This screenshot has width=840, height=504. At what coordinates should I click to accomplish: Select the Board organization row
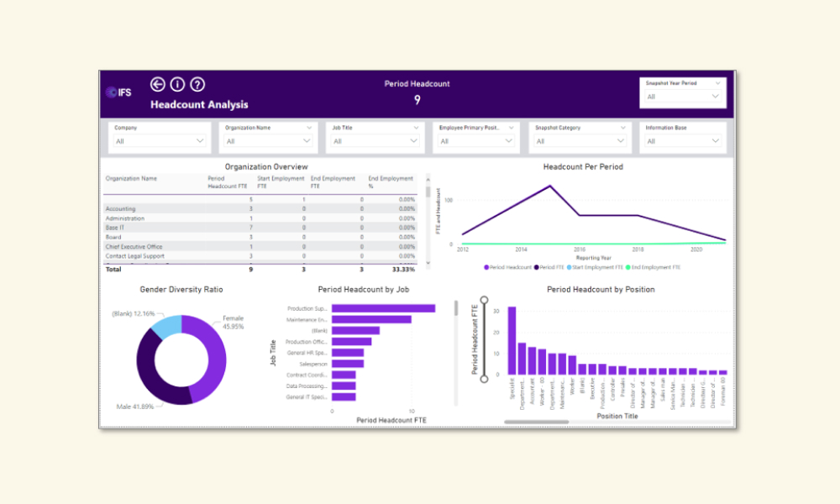tap(260, 237)
